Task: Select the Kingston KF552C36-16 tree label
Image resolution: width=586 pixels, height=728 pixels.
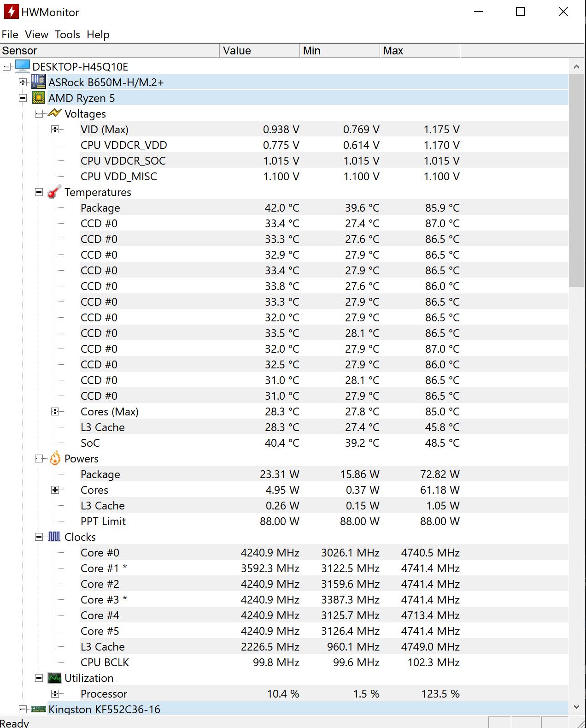Action: pyautogui.click(x=104, y=709)
